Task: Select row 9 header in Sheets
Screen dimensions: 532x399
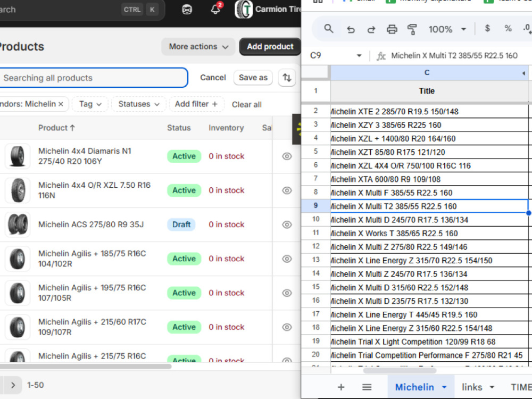Action: 315,205
